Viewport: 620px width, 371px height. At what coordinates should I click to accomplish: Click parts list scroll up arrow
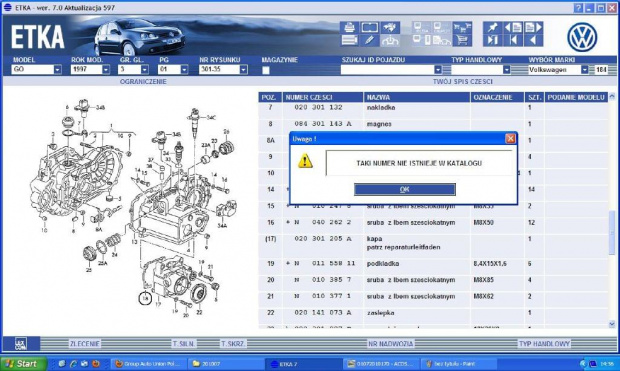[612, 96]
